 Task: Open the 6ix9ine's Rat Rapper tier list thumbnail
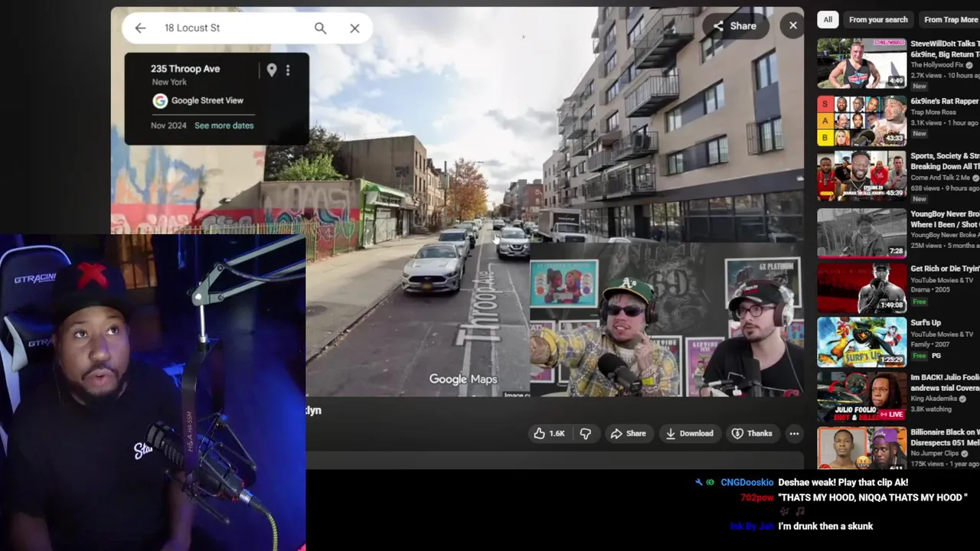(x=861, y=120)
